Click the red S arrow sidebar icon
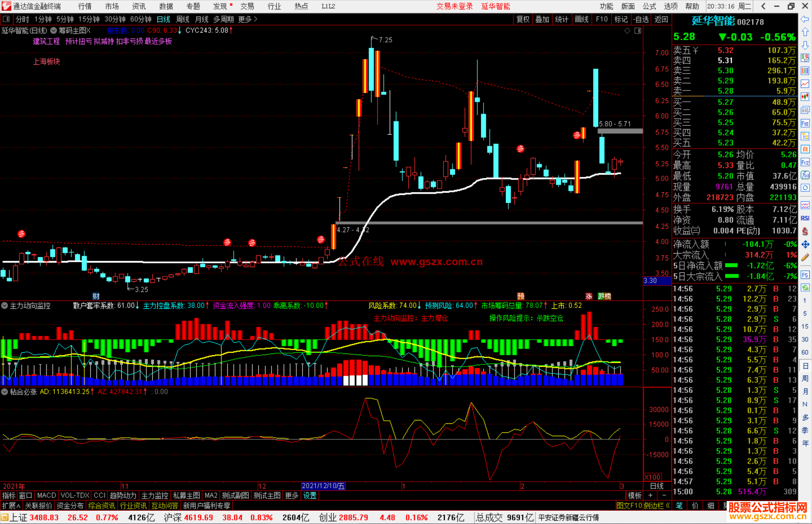The width and height of the screenshot is (812, 524). [805, 231]
